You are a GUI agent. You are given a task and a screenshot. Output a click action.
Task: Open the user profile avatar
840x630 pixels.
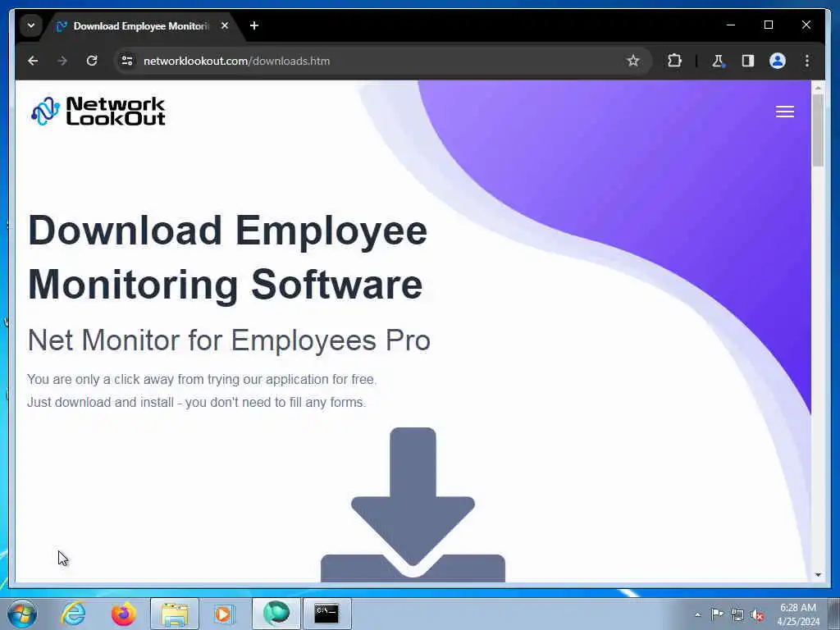tap(778, 61)
